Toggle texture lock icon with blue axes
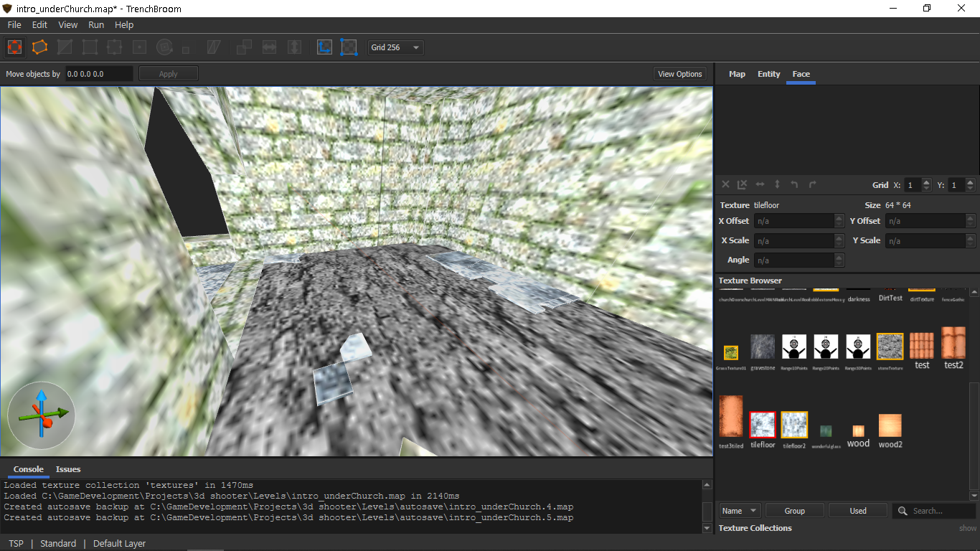980x551 pixels. click(325, 47)
